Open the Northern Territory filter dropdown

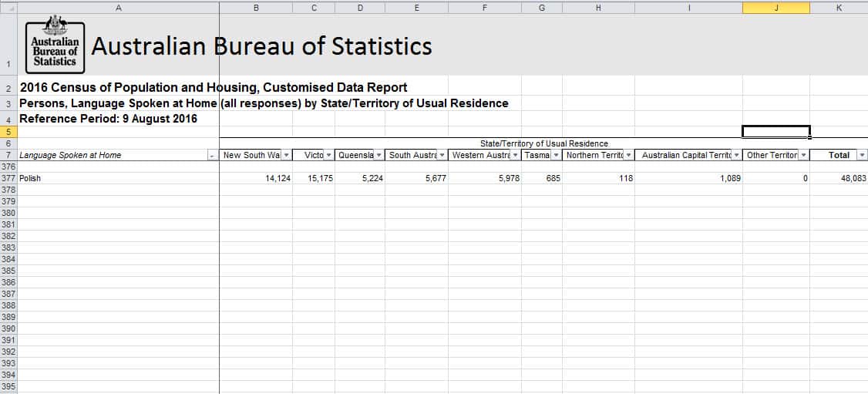point(628,156)
